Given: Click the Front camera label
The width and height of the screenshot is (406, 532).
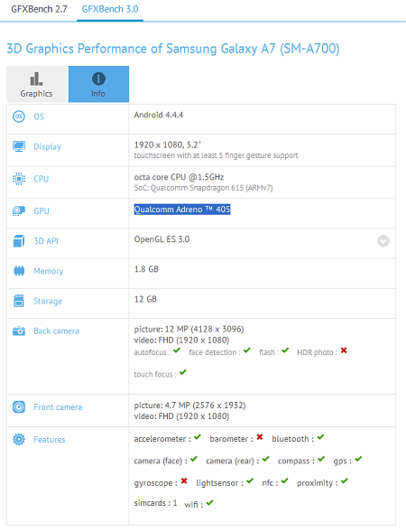Looking at the screenshot, I should pos(58,407).
